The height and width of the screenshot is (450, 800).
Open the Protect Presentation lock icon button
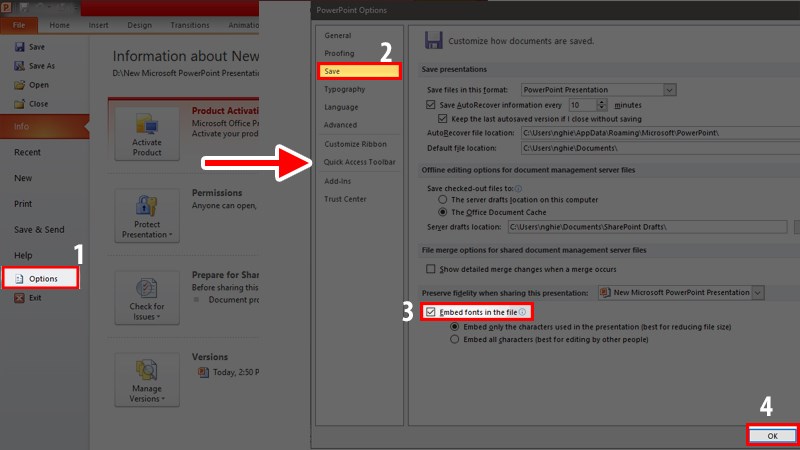(x=147, y=216)
